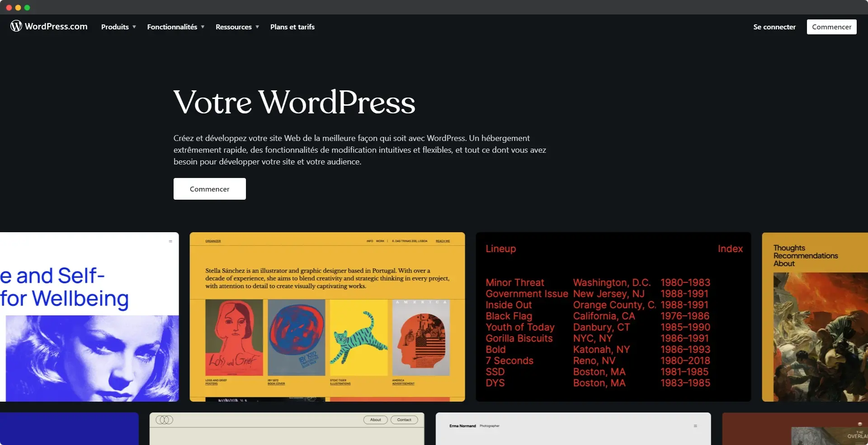The image size is (868, 445).
Task: Click REACH ME link in yellow theme
Action: (443, 241)
